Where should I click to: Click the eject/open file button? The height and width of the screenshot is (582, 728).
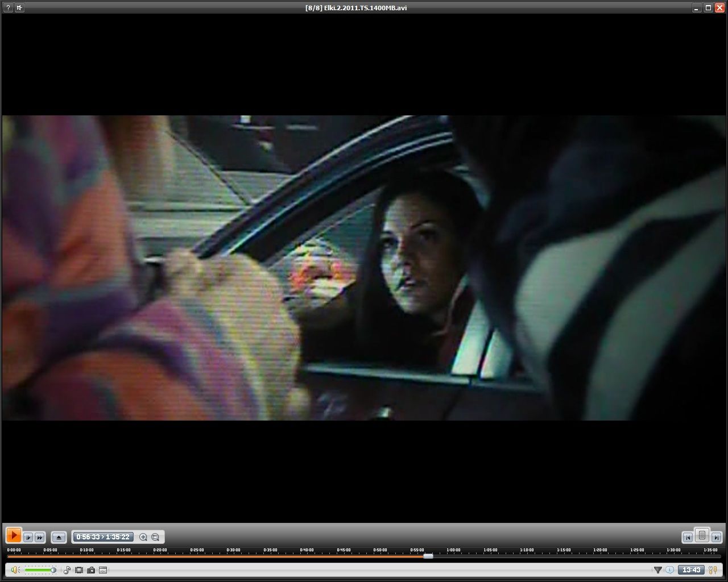(x=59, y=537)
